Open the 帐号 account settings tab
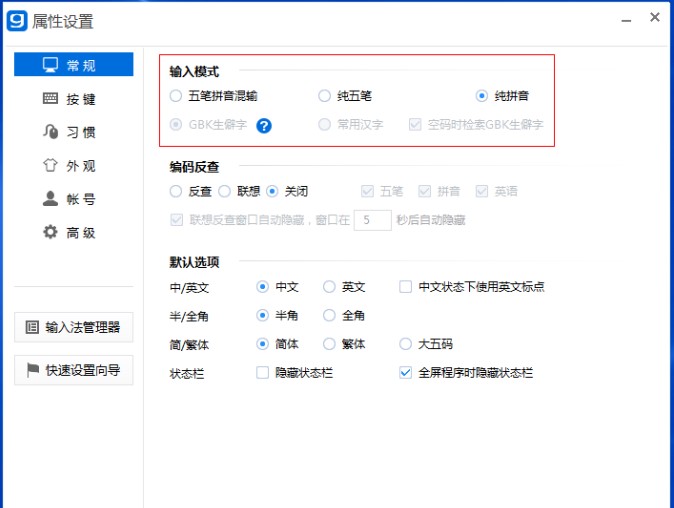This screenshot has height=508, width=674. [73, 199]
